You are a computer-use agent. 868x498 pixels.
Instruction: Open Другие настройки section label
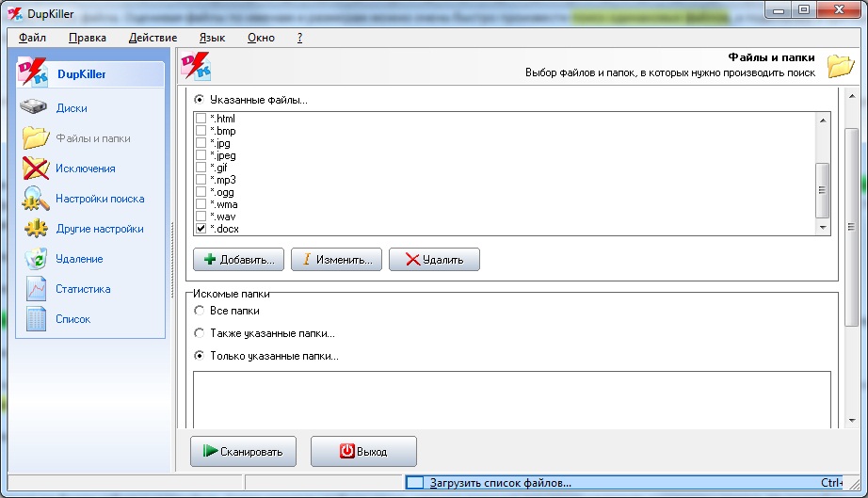coord(100,229)
